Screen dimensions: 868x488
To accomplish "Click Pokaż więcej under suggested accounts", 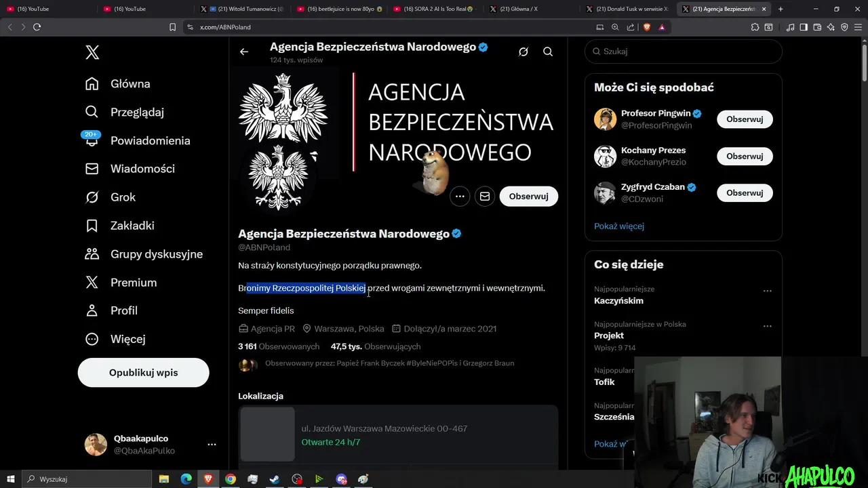I will [619, 226].
